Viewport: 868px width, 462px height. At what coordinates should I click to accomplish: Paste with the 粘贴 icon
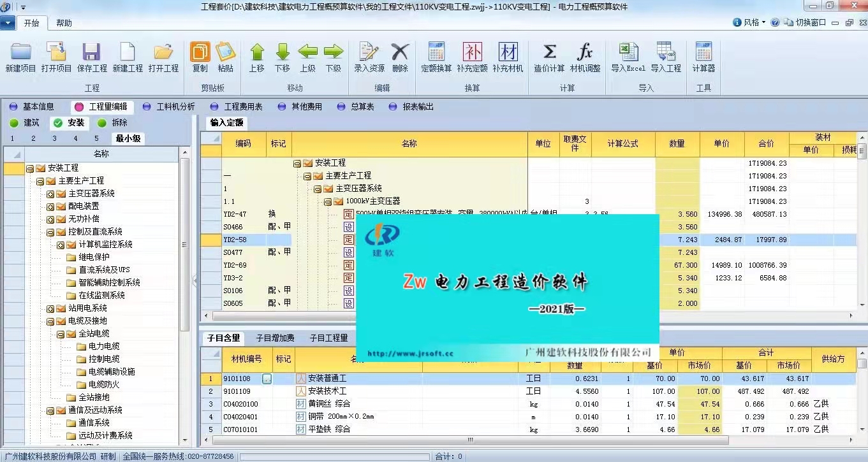(225, 57)
